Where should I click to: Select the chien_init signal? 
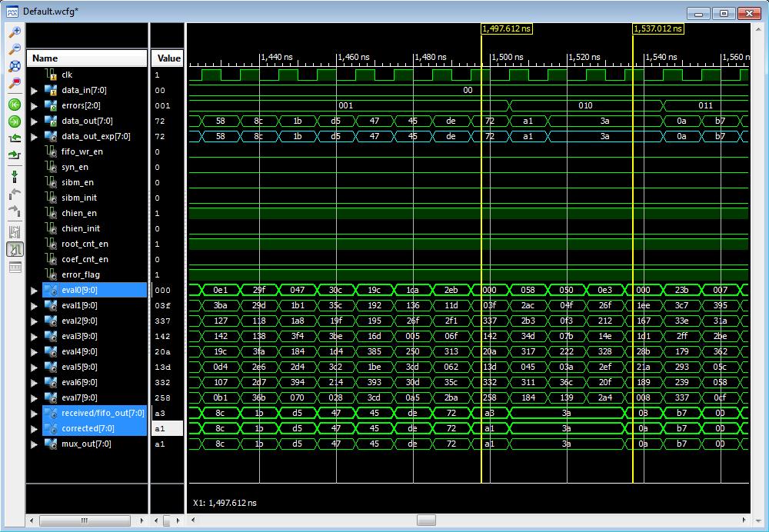[87, 228]
